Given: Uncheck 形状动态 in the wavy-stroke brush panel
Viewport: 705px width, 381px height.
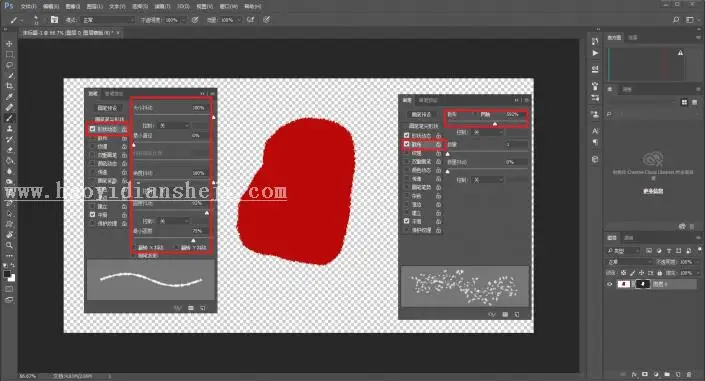Looking at the screenshot, I should coord(92,129).
